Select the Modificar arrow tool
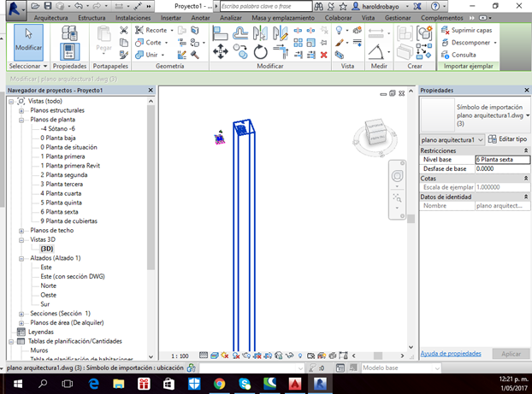Image resolution: width=532 pixels, height=394 pixels. point(28,42)
